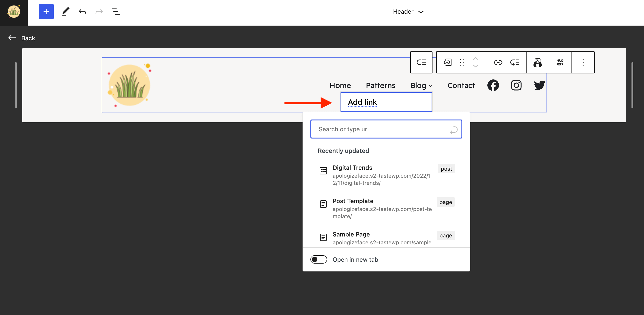Open the List View icon
The width and height of the screenshot is (644, 315).
point(116,12)
